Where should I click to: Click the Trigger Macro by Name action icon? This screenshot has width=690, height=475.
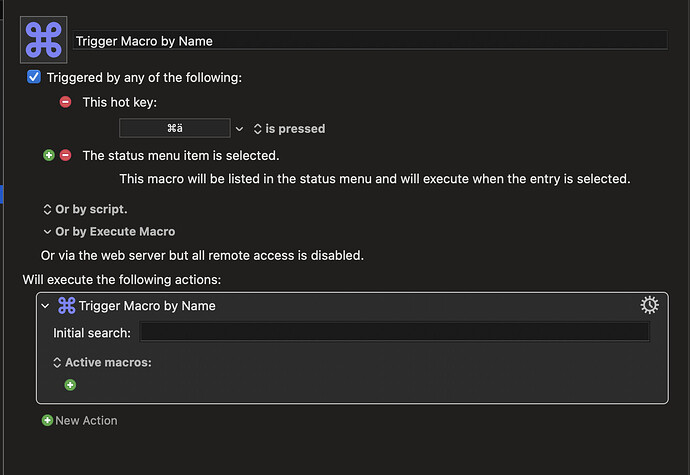pos(67,305)
